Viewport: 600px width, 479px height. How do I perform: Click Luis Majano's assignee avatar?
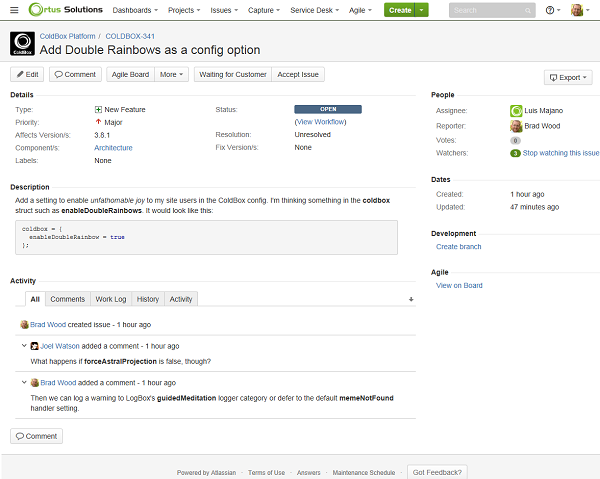tap(516, 110)
